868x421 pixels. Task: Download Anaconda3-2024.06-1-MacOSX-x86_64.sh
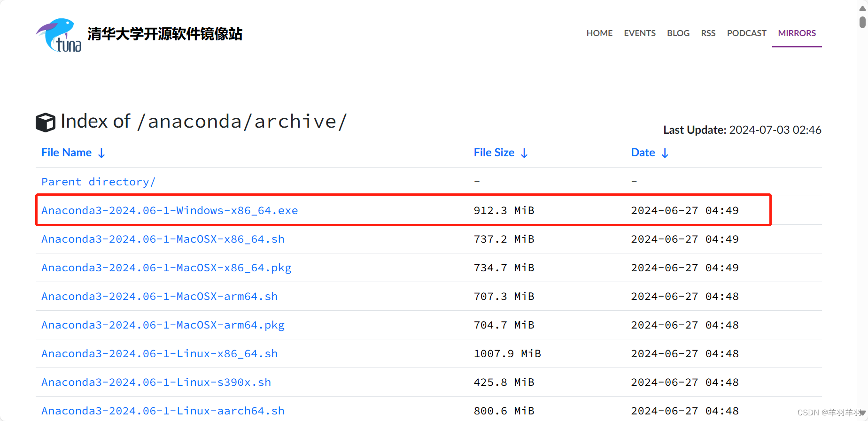[x=163, y=239]
